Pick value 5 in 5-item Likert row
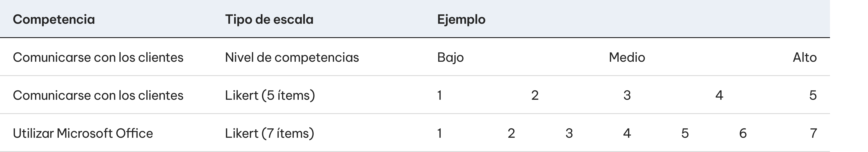The width and height of the screenshot is (868, 152). point(813,95)
